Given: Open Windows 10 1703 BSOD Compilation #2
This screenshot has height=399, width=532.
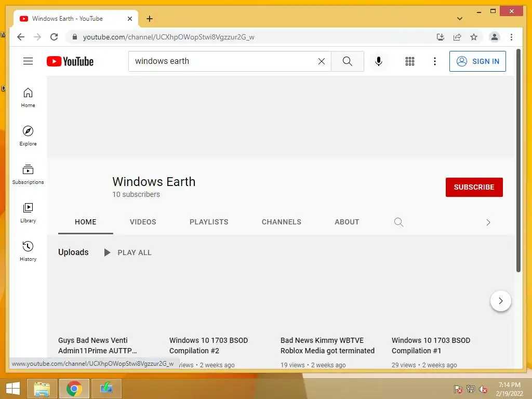Looking at the screenshot, I should pos(209,345).
